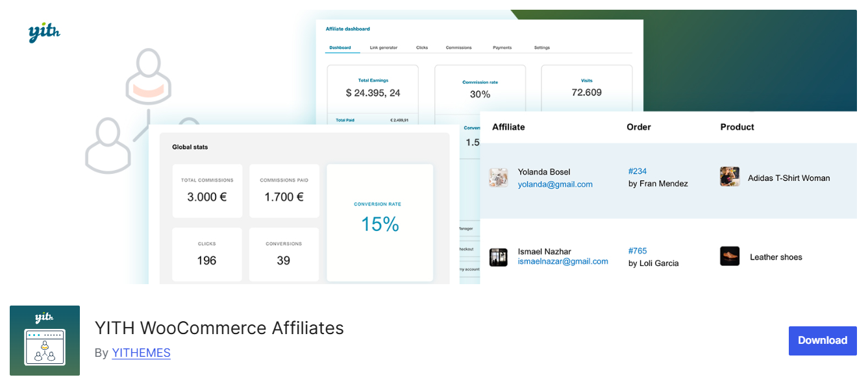Switch to the Settings tab

pos(542,47)
